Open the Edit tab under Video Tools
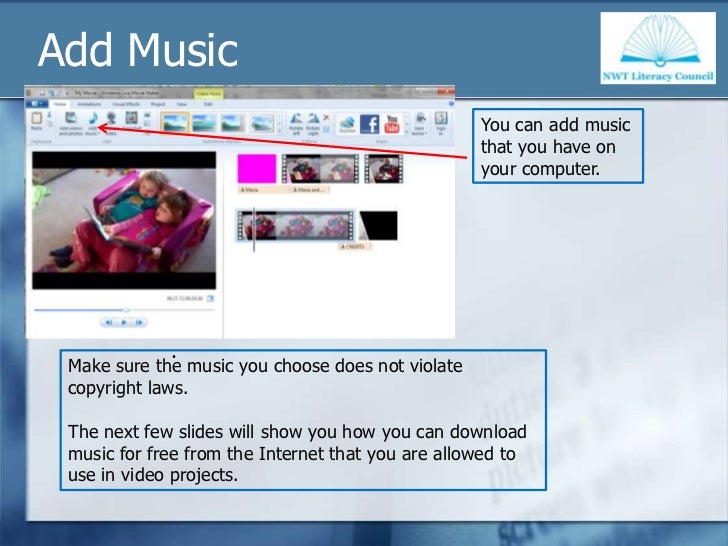 click(x=208, y=104)
